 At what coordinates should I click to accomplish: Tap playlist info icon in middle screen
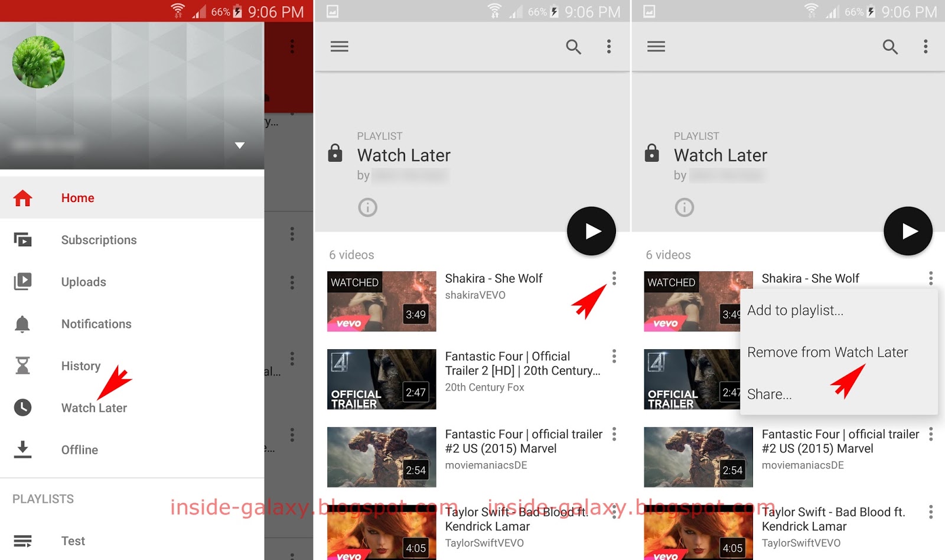367,207
